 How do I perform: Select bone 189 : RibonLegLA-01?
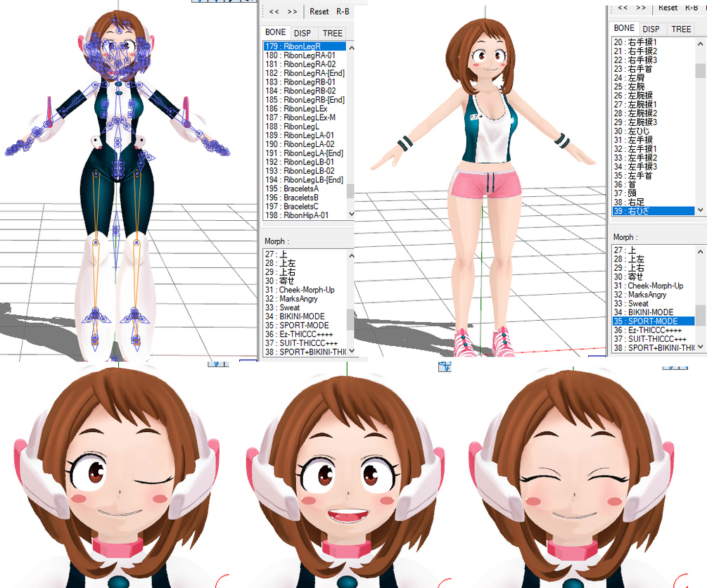305,135
